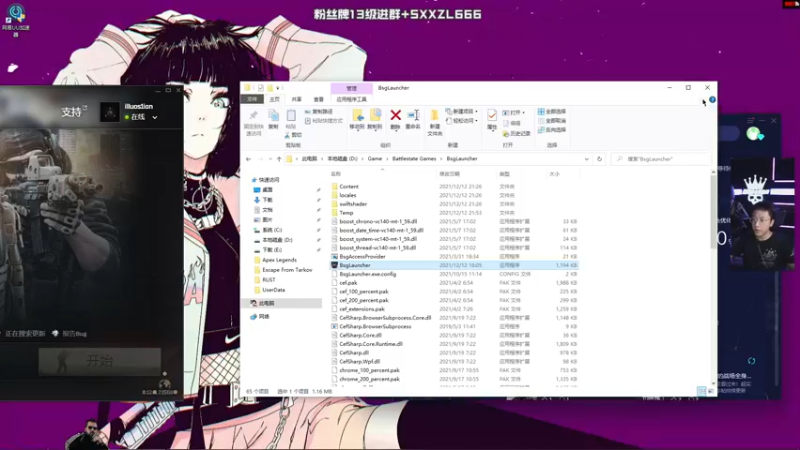Click the Copy to folder icon

(x=375, y=115)
